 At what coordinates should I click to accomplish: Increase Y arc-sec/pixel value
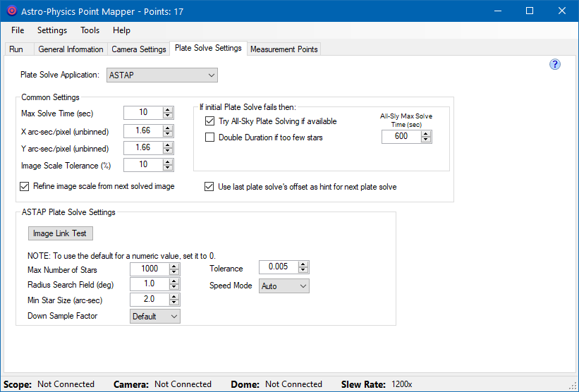168,145
